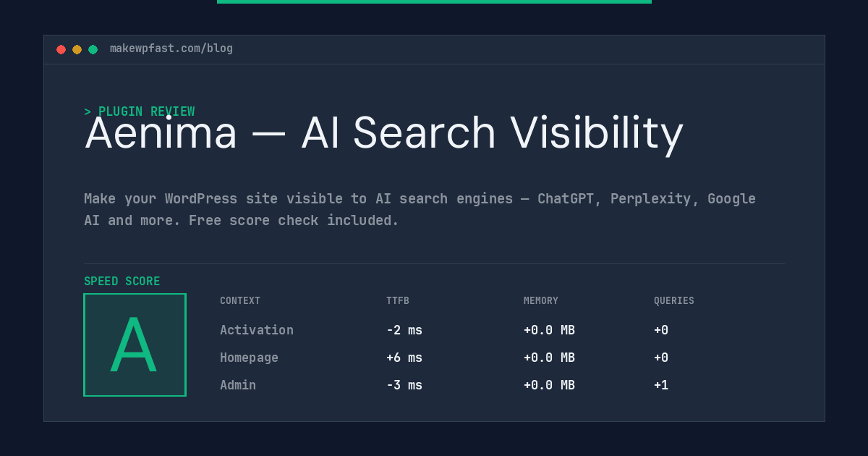The image size is (868, 456).
Task: Click the Activation TTFB value -2 ms
Action: click(404, 330)
